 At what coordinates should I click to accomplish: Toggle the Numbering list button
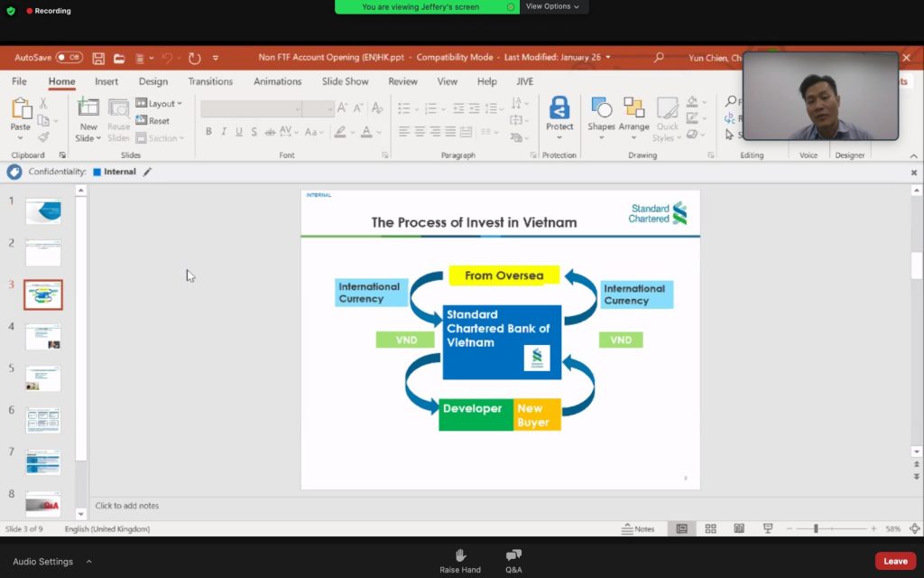[430, 108]
